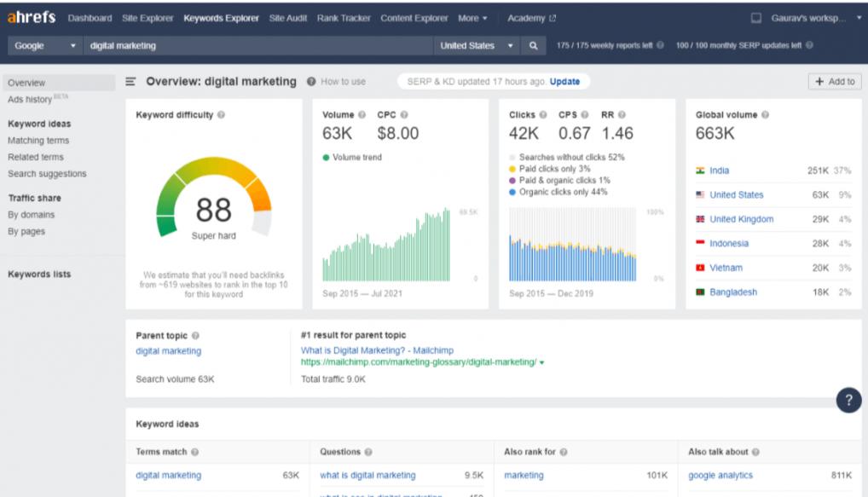Click the keyword search input field
The width and height of the screenshot is (868, 497).
(256, 45)
